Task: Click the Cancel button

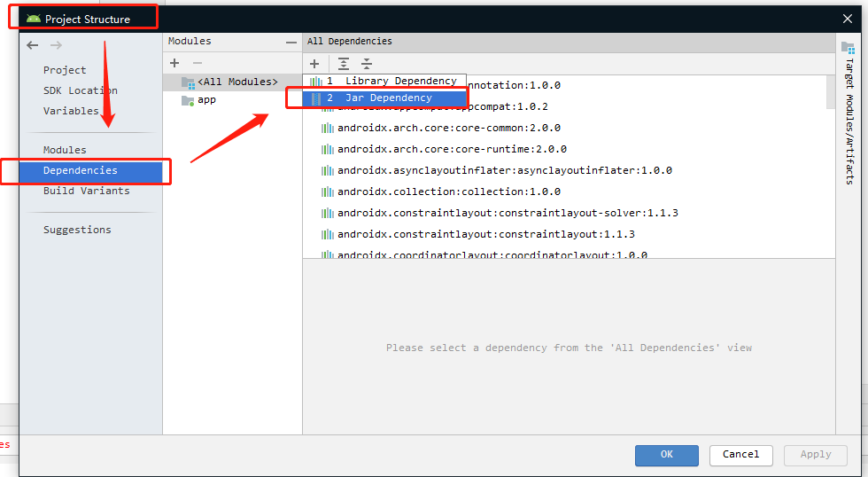Action: [x=740, y=456]
